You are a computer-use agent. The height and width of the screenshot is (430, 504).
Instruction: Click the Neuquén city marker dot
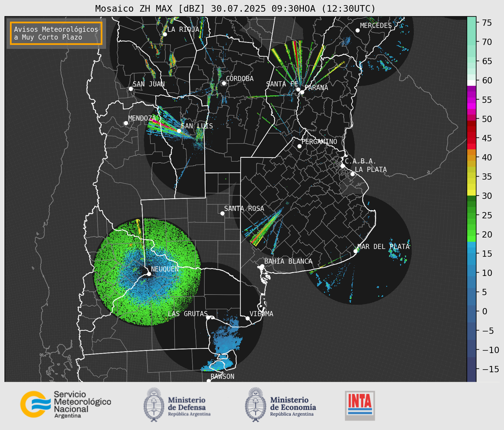click(149, 274)
